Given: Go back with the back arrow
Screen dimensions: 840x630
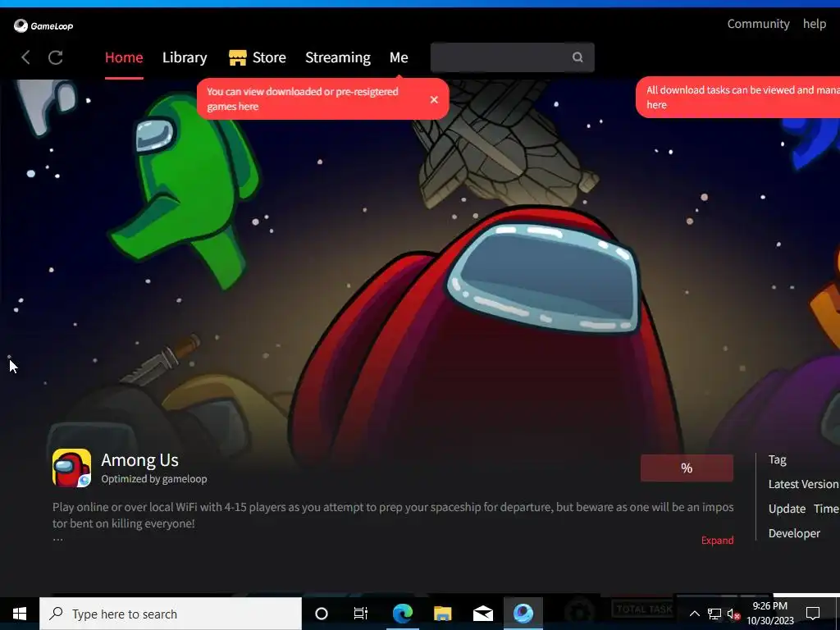Looking at the screenshot, I should pyautogui.click(x=25, y=57).
